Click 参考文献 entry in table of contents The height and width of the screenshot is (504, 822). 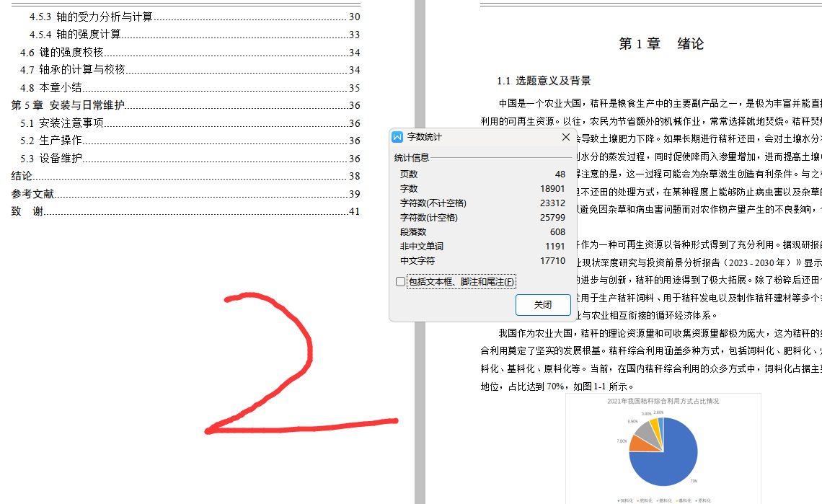pyautogui.click(x=185, y=194)
